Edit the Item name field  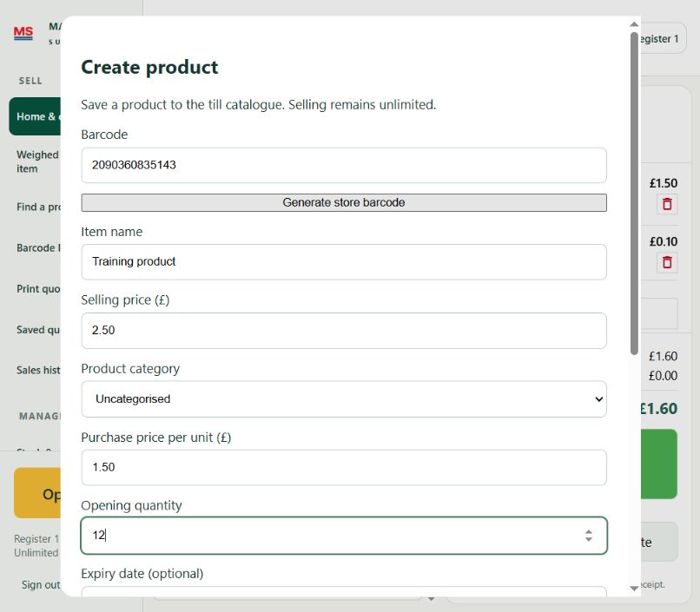pyautogui.click(x=344, y=262)
